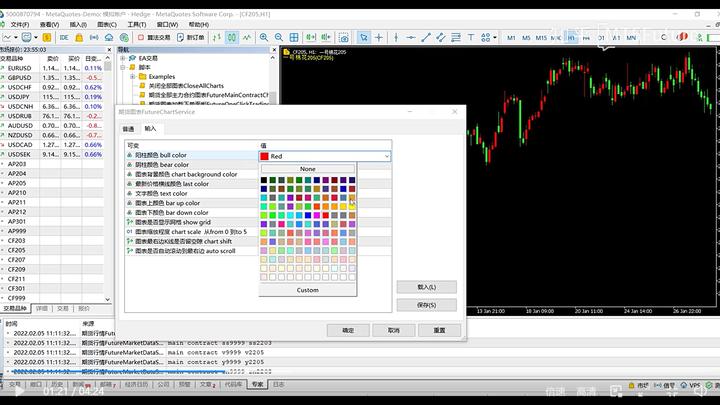Select the M1 timeframe button
This screenshot has width=720, height=405.
click(511, 38)
